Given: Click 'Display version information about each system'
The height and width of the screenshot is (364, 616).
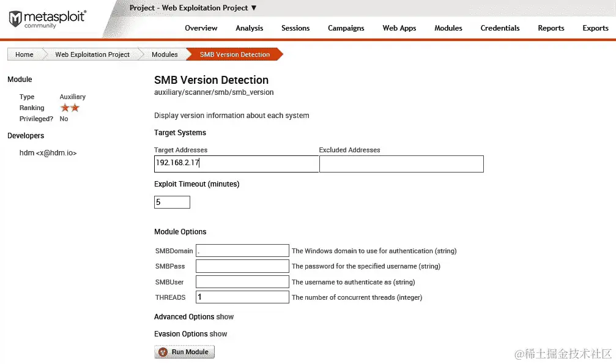Looking at the screenshot, I should [231, 116].
